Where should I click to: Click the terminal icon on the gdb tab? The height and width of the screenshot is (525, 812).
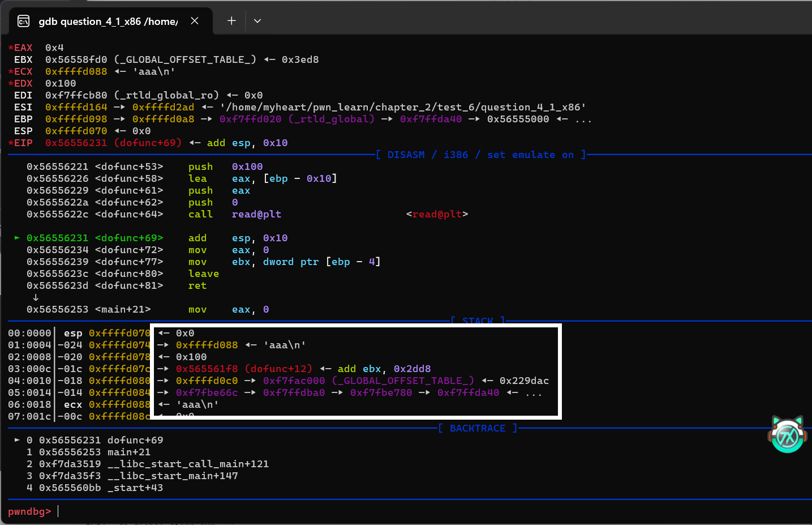23,22
